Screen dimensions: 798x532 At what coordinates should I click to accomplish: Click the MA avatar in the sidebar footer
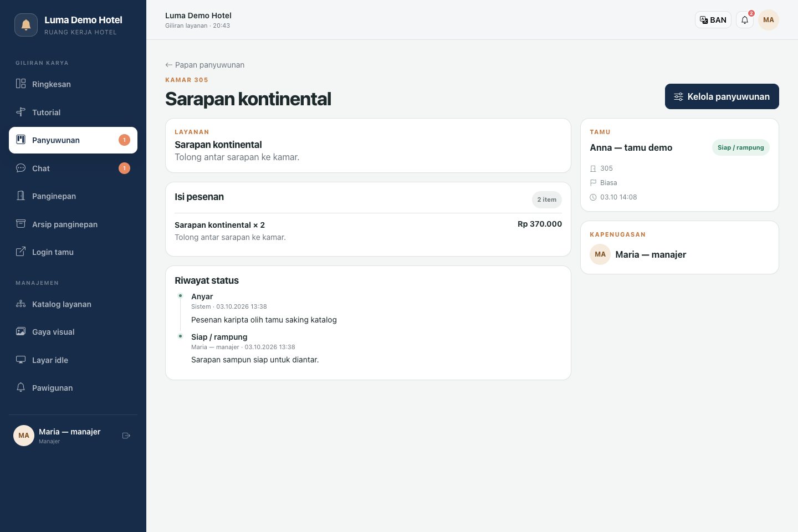click(x=24, y=436)
